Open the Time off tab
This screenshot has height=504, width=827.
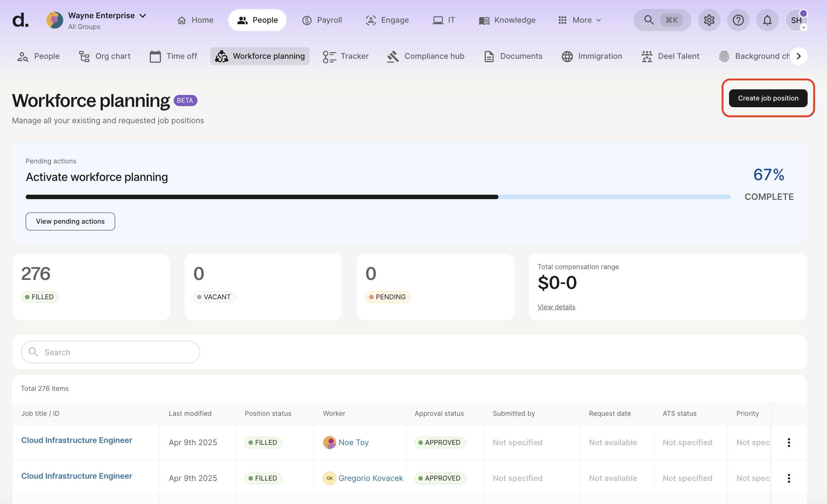coord(173,56)
